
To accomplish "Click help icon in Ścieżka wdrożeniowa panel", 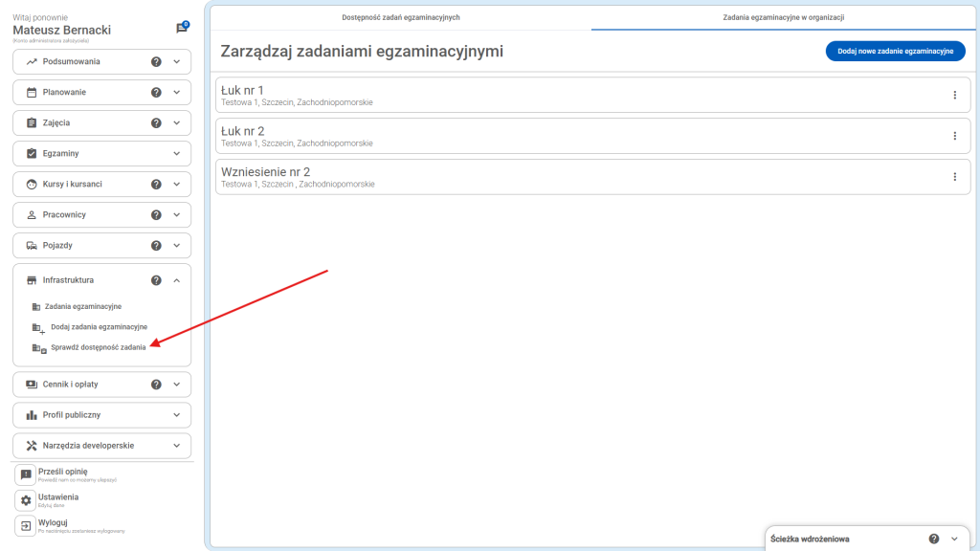I will 933,539.
